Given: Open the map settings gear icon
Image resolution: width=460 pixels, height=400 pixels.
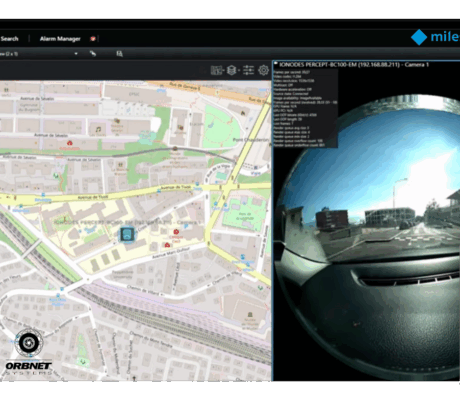Looking at the screenshot, I should (x=263, y=70).
